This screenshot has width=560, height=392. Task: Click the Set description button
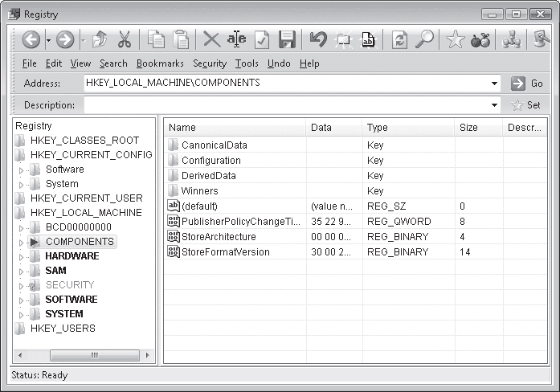[x=525, y=105]
